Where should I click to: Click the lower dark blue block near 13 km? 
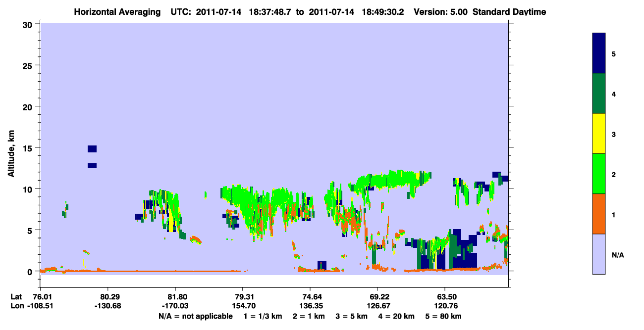pyautogui.click(x=92, y=166)
